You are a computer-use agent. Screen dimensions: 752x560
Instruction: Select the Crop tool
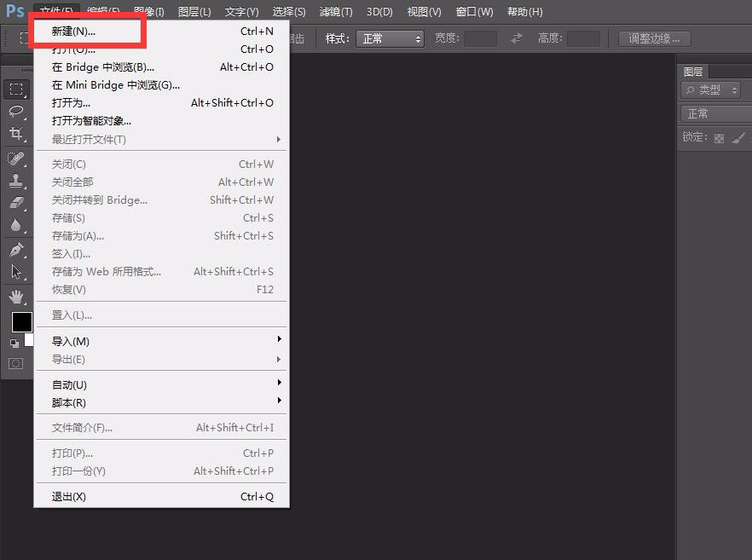coord(16,133)
